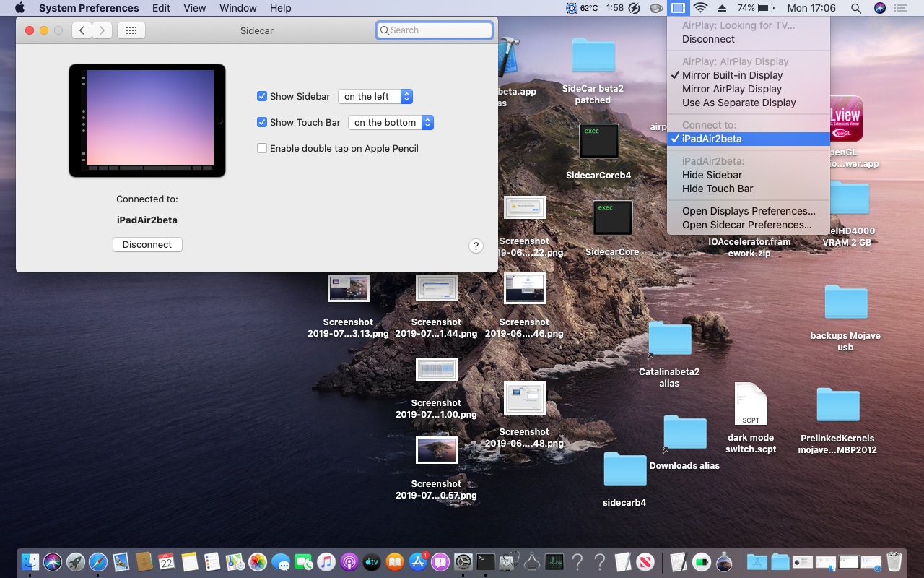Click the help question mark button
The height and width of the screenshot is (578, 924).
tap(476, 246)
